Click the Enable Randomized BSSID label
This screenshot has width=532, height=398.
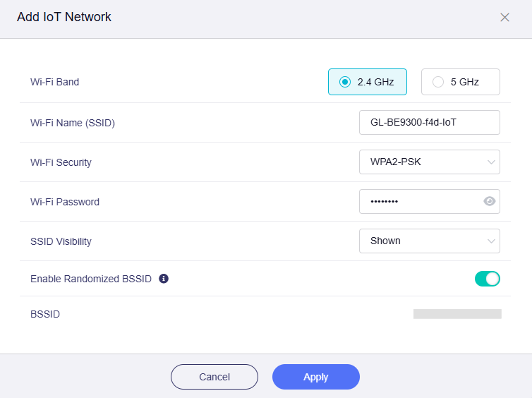coord(91,279)
